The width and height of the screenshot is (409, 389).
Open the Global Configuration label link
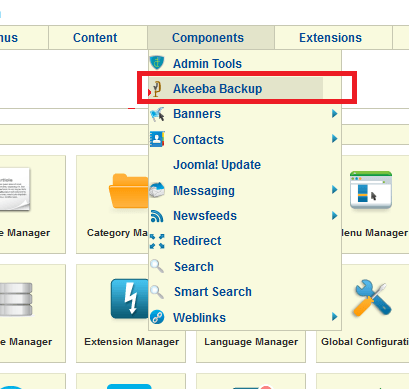point(365,342)
